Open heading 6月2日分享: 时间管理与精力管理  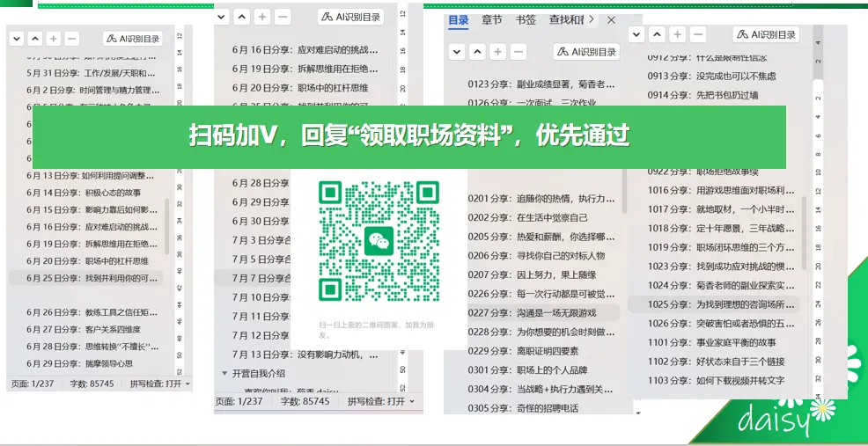93,90
